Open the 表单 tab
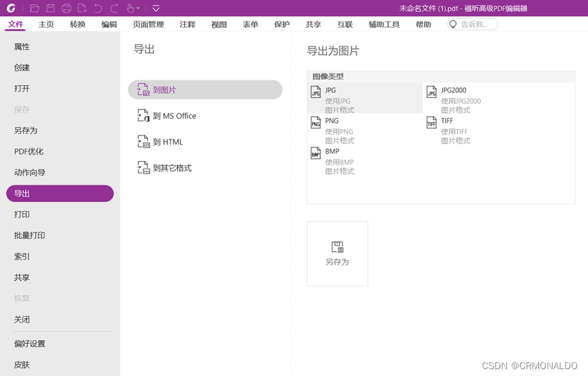 click(x=251, y=24)
